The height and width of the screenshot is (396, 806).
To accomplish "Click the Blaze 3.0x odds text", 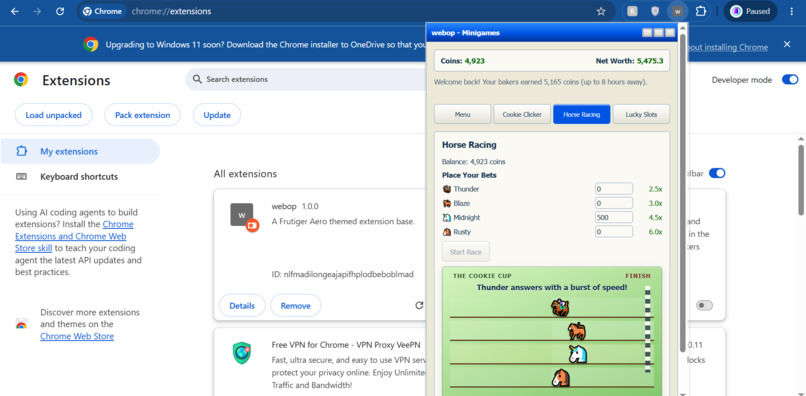I will [x=655, y=204].
